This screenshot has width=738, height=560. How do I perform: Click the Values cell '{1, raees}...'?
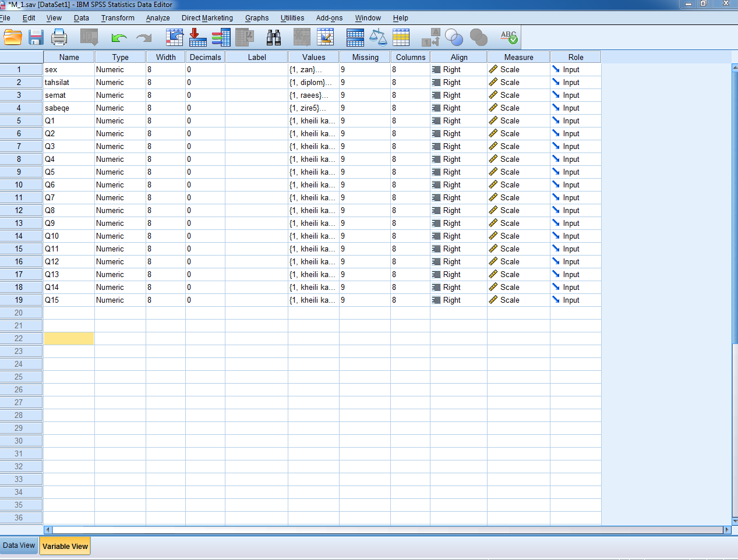point(313,95)
